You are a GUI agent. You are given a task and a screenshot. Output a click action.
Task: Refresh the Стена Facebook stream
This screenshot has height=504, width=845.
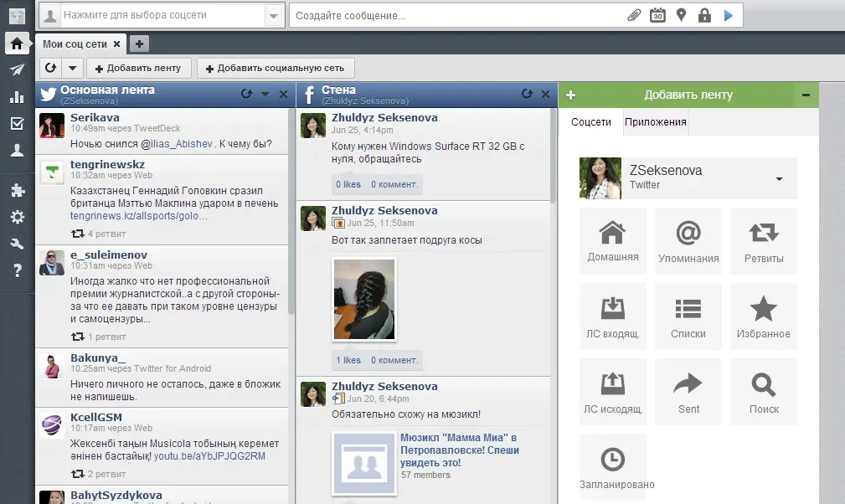(527, 94)
